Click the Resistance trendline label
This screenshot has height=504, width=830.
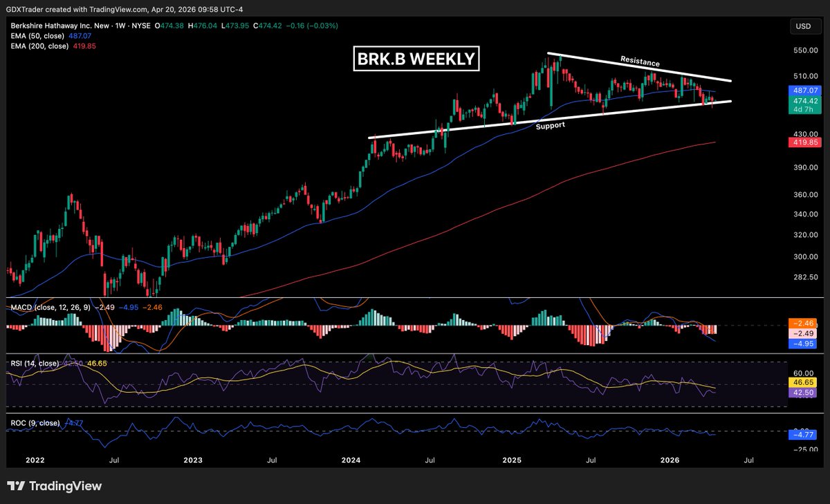[x=639, y=62]
